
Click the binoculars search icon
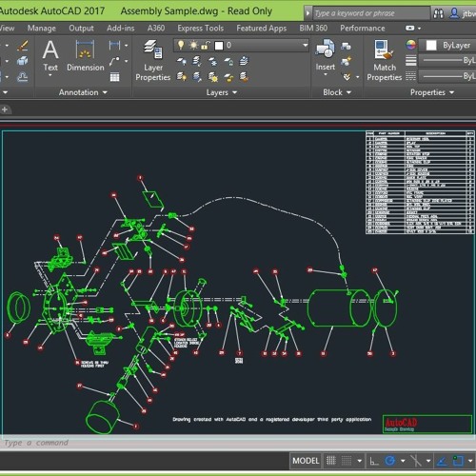[438, 13]
